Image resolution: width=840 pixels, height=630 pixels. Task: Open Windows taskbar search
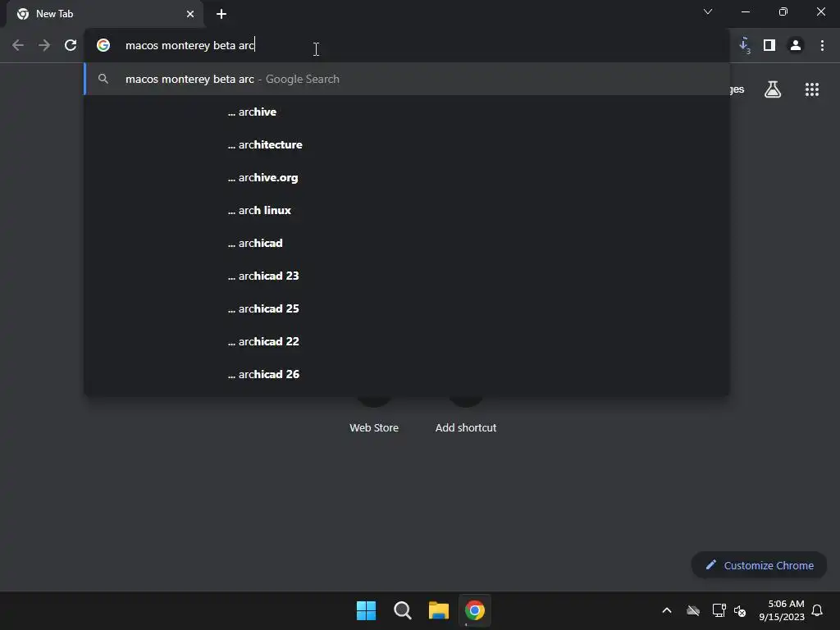402,610
